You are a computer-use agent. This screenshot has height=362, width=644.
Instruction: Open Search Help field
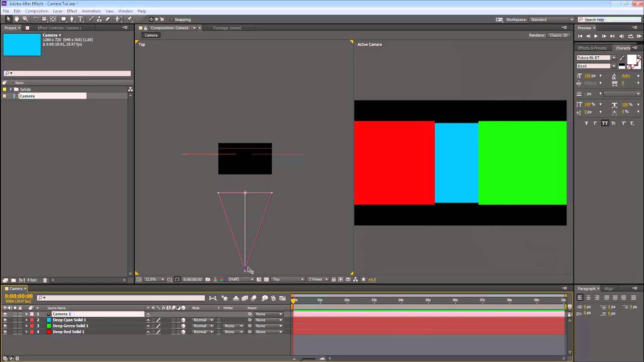(609, 19)
